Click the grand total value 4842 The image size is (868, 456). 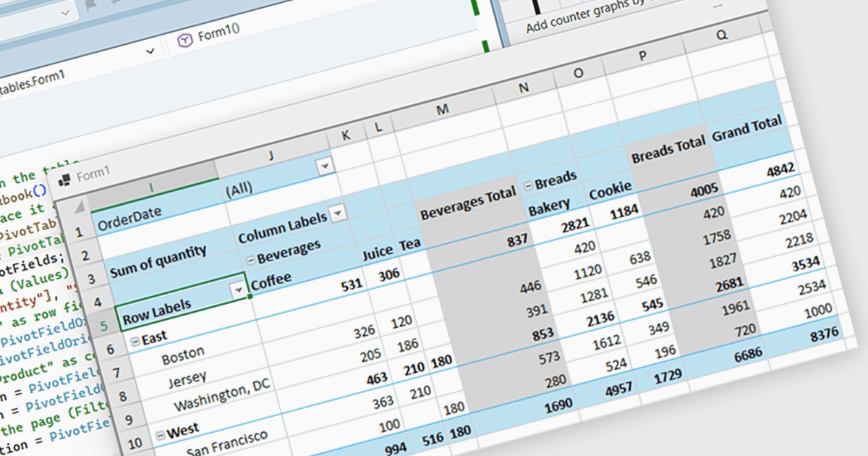pyautogui.click(x=780, y=171)
